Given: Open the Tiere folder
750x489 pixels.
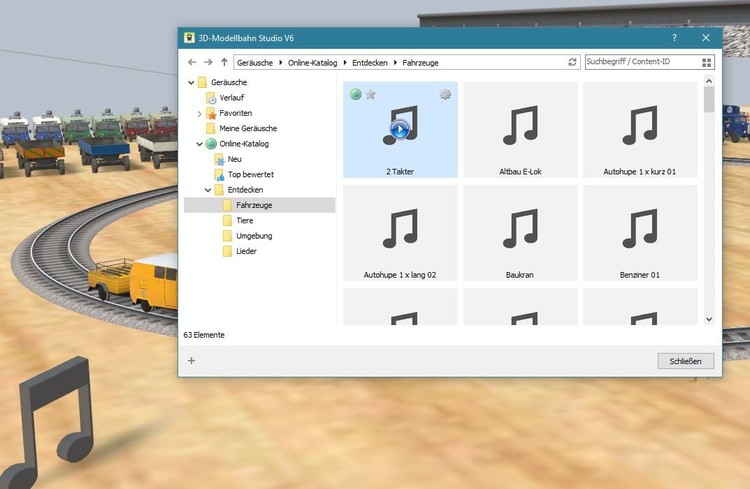Looking at the screenshot, I should (x=238, y=221).
